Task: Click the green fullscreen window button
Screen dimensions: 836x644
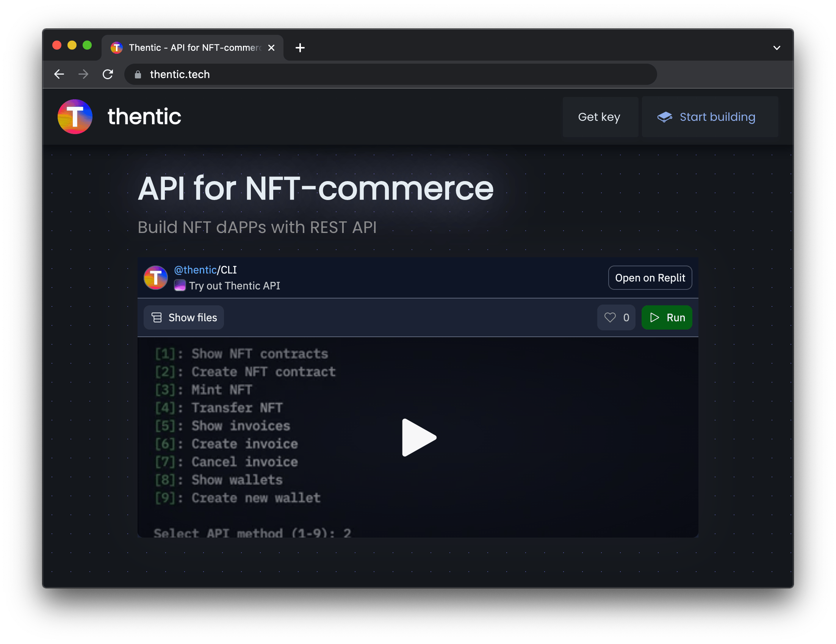Action: pyautogui.click(x=87, y=45)
